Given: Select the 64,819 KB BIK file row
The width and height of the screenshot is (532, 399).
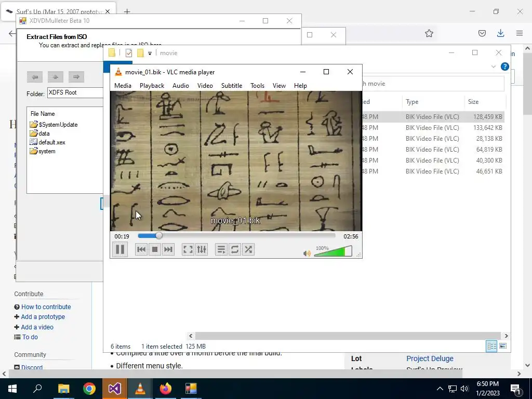Looking at the screenshot, I should click(433, 149).
